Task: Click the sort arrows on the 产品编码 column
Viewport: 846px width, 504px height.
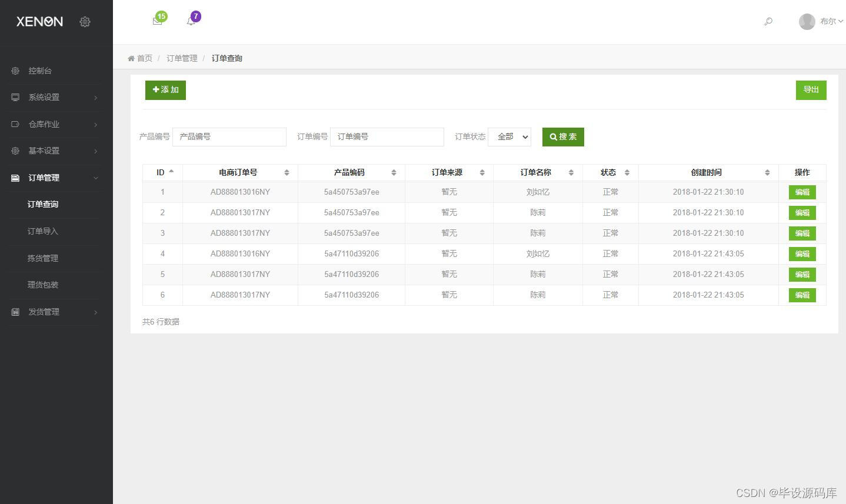Action: pyautogui.click(x=394, y=172)
